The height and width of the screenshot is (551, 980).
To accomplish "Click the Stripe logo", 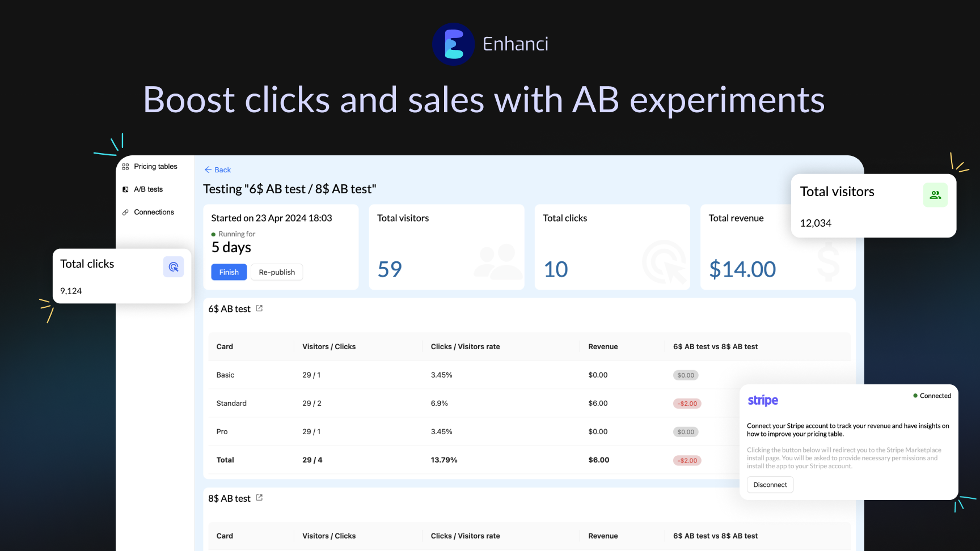I will [763, 400].
